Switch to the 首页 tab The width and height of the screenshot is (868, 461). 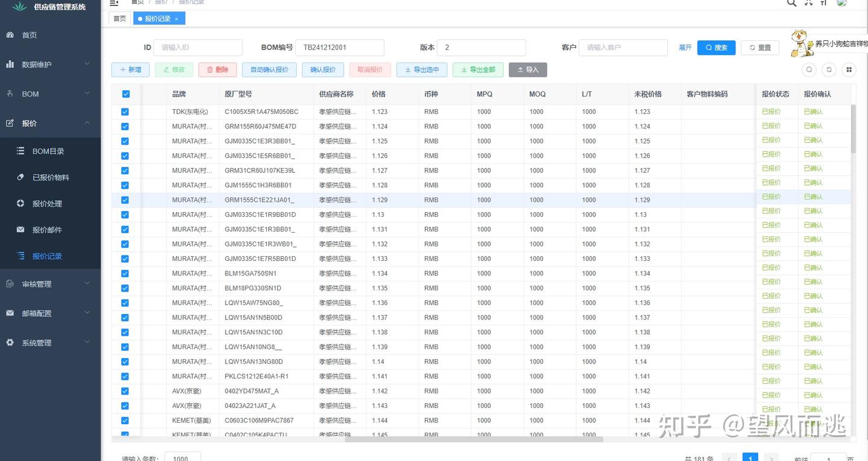coord(120,19)
